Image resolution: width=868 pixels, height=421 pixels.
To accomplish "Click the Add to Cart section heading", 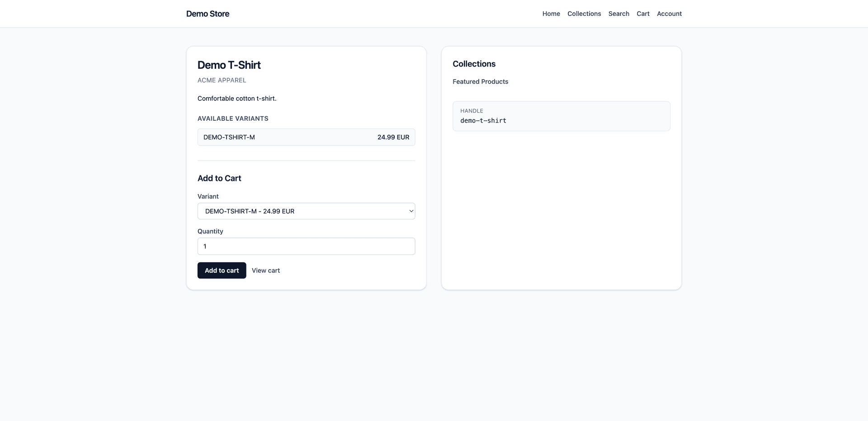I will pos(219,178).
